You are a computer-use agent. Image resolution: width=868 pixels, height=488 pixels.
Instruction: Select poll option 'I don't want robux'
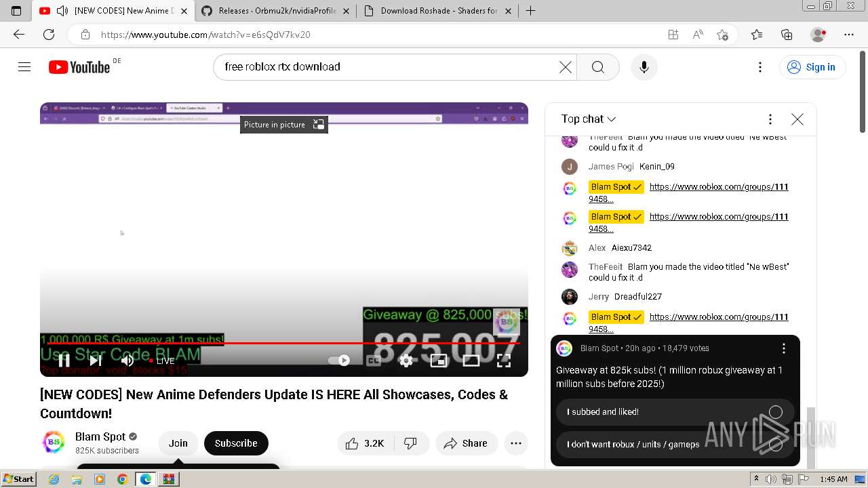coord(675,445)
